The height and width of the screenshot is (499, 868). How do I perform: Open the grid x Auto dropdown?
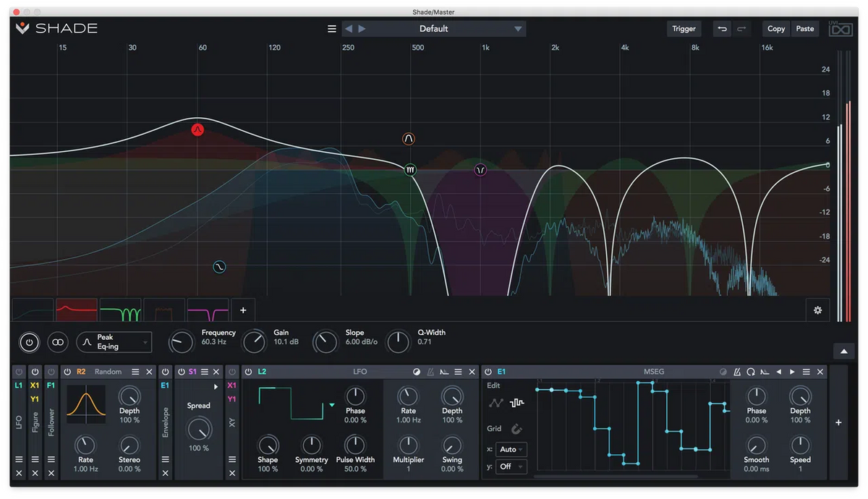[x=511, y=449]
